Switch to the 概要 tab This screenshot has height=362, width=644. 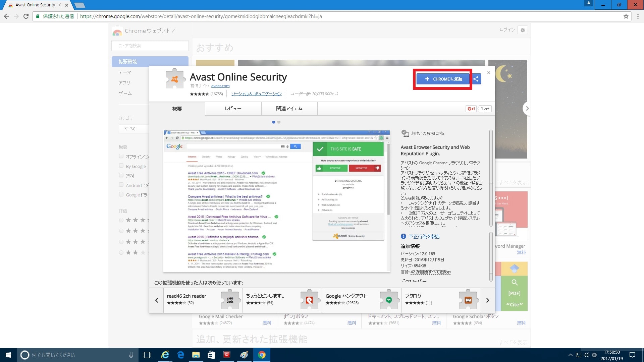coord(177,109)
